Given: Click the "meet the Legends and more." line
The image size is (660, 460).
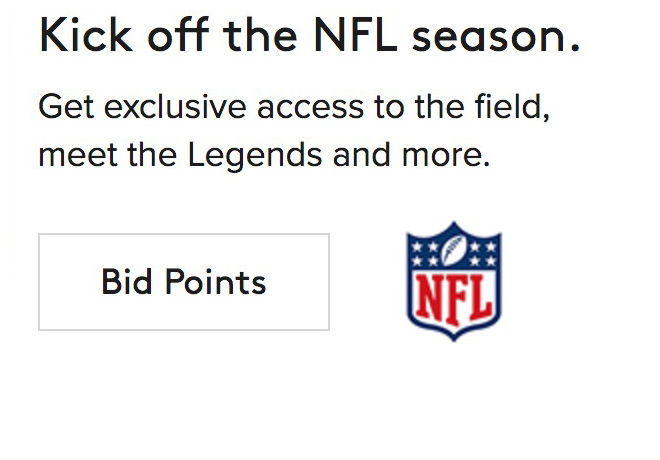Looking at the screenshot, I should coord(264,155).
